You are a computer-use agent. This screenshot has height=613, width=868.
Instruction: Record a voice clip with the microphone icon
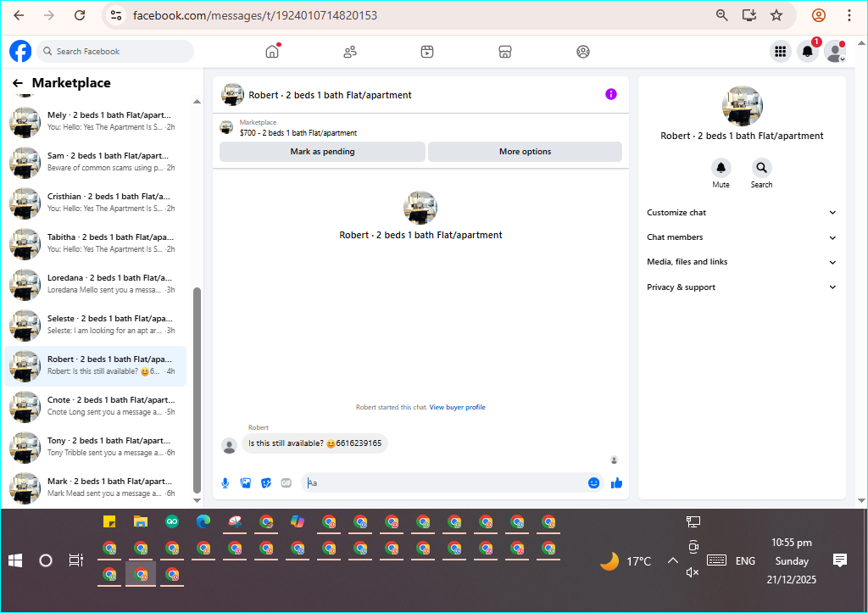pyautogui.click(x=225, y=483)
